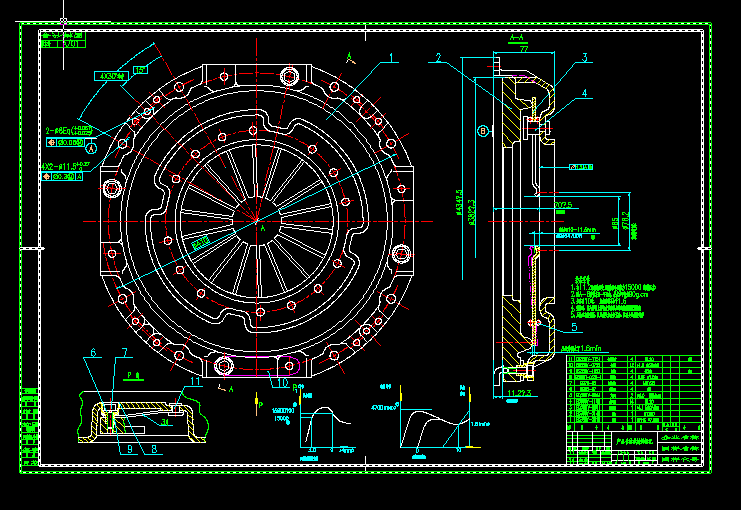Click the parts list table
Image resolution: width=741 pixels, height=510 pixels.
634,392
